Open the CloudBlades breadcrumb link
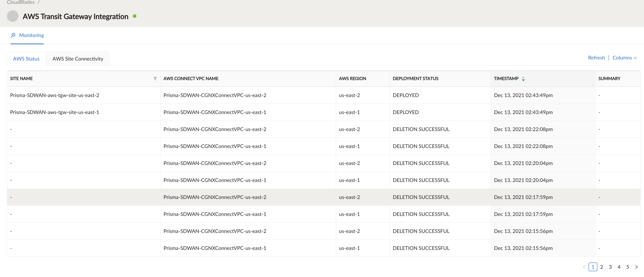Image resolution: width=644 pixels, height=277 pixels. click(x=21, y=2)
